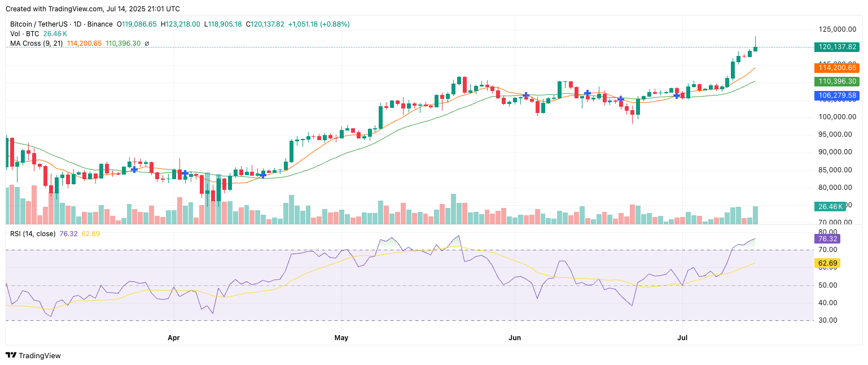Click the green 110,396.30 MA label on axis
The width and height of the screenshot is (868, 365).
pyautogui.click(x=836, y=82)
